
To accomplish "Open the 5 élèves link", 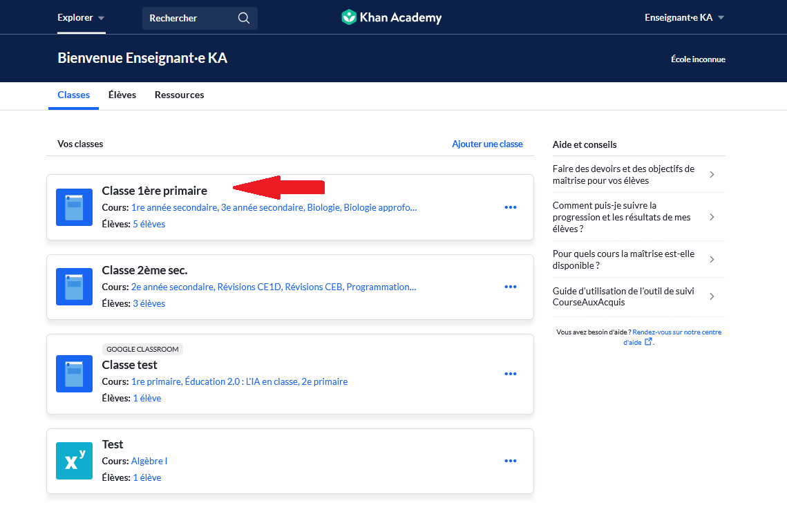I will point(149,224).
